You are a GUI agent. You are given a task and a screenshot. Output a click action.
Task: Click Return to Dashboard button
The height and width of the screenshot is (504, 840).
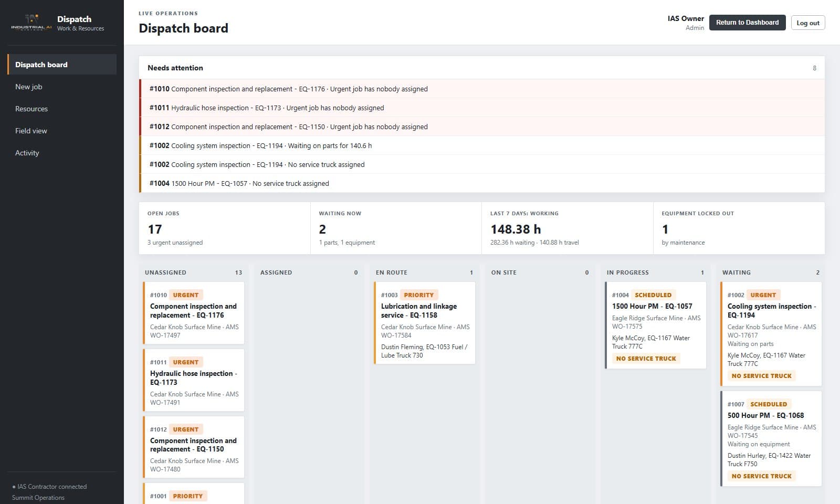coord(747,23)
